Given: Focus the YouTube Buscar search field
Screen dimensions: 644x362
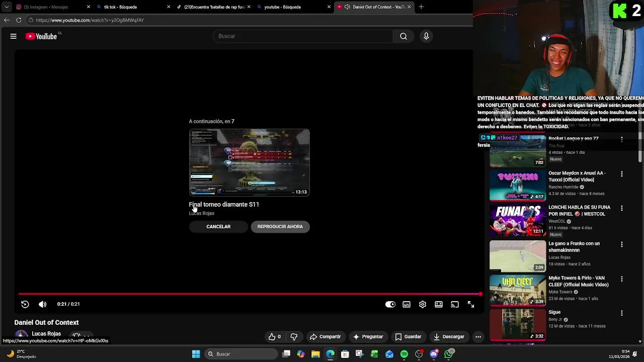Looking at the screenshot, I should (x=303, y=36).
